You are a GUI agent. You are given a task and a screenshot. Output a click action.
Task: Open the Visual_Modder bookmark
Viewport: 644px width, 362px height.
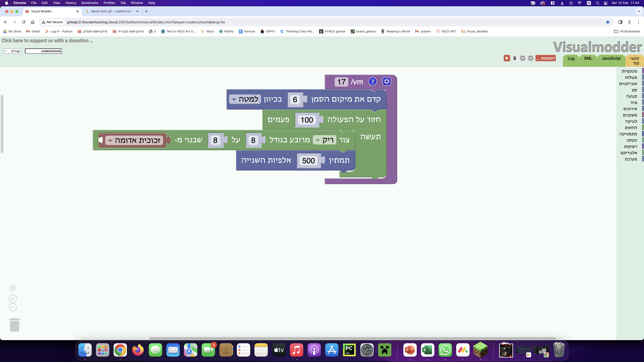[474, 31]
